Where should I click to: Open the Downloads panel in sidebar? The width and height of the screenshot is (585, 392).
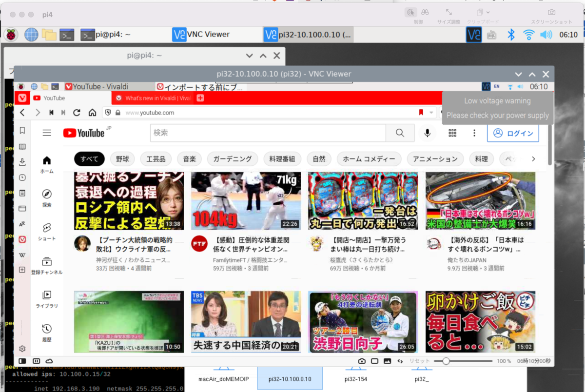tap(22, 162)
